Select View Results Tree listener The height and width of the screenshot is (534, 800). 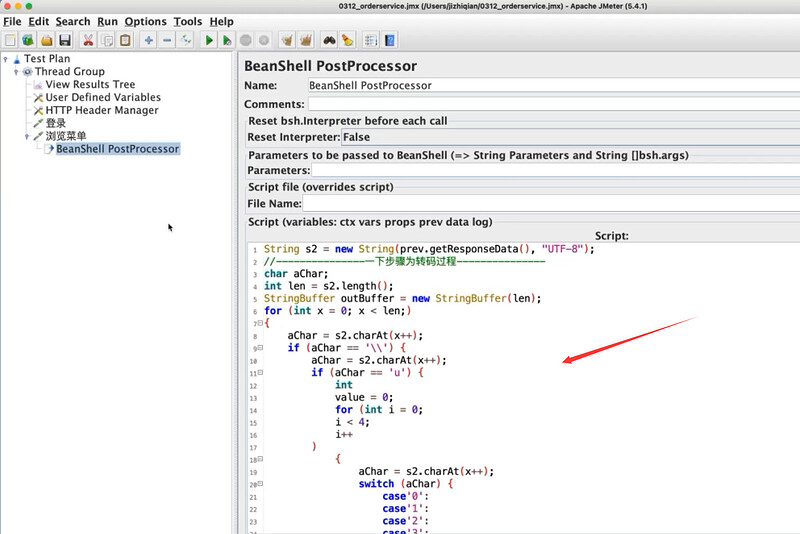tap(90, 84)
